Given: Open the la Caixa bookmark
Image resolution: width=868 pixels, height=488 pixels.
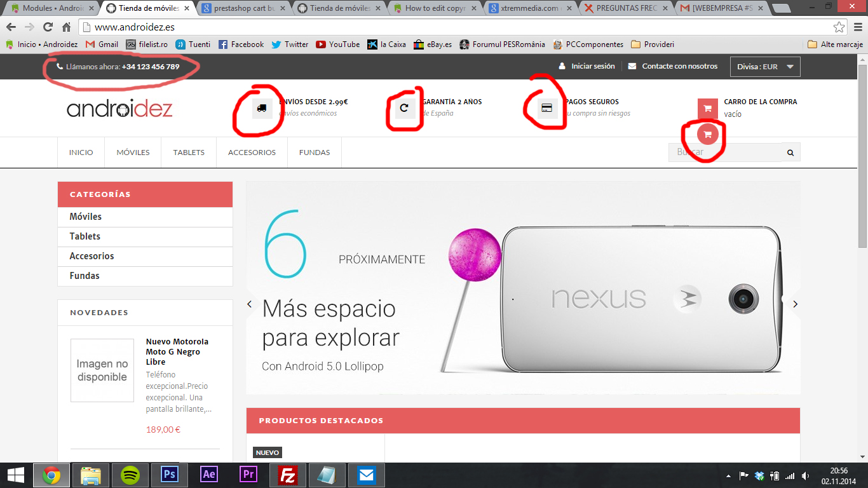Looking at the screenshot, I should [x=387, y=44].
